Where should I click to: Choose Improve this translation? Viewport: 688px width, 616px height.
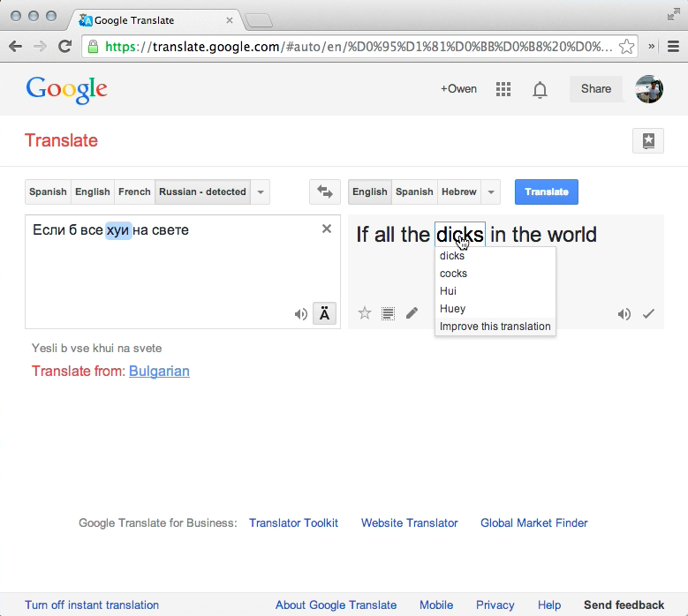click(x=495, y=327)
